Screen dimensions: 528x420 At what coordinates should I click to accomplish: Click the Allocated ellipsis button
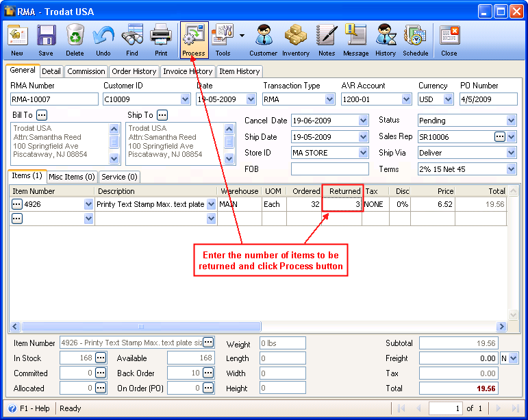(x=101, y=388)
